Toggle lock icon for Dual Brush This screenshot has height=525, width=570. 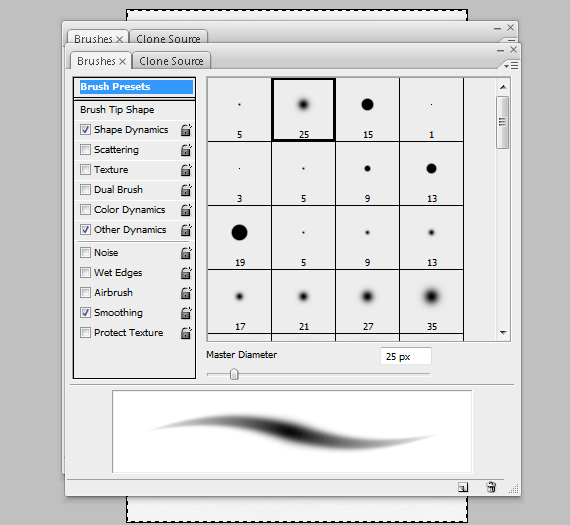(186, 190)
